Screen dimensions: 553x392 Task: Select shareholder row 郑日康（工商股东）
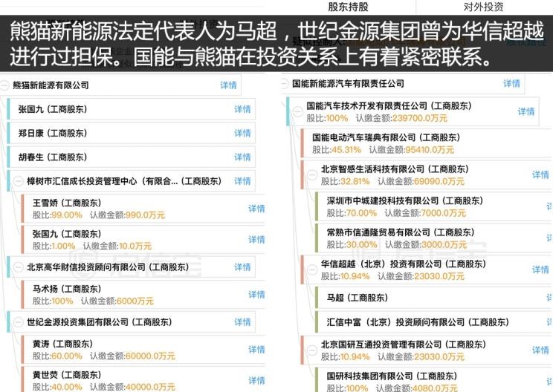click(x=132, y=133)
